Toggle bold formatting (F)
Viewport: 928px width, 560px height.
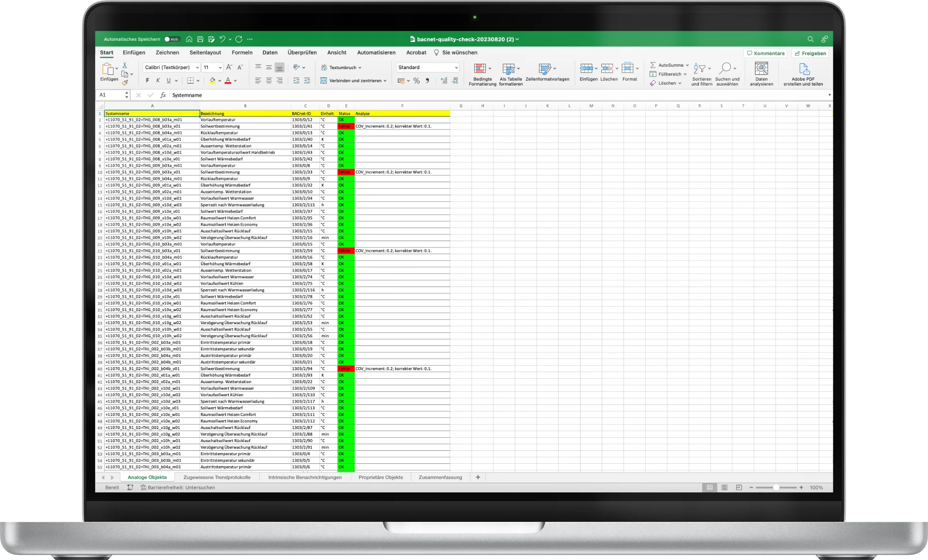pos(147,81)
